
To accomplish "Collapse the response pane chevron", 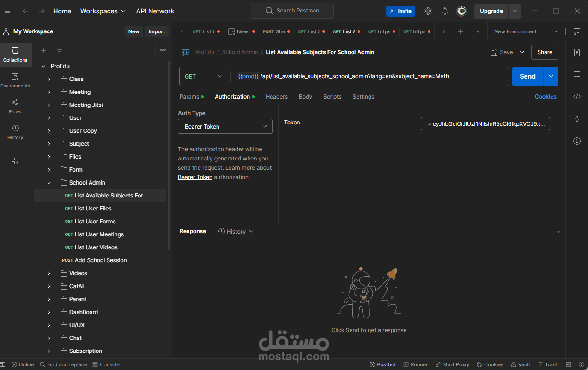I will [x=558, y=232].
